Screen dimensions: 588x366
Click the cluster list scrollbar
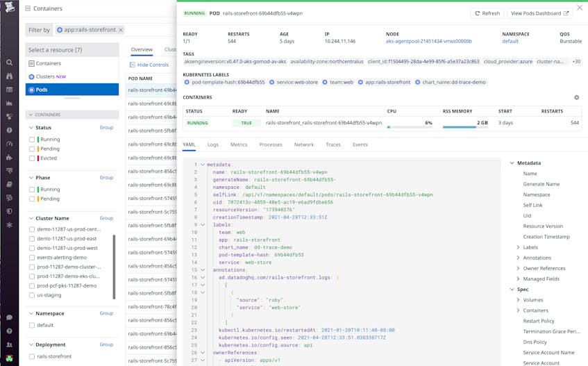(x=114, y=267)
